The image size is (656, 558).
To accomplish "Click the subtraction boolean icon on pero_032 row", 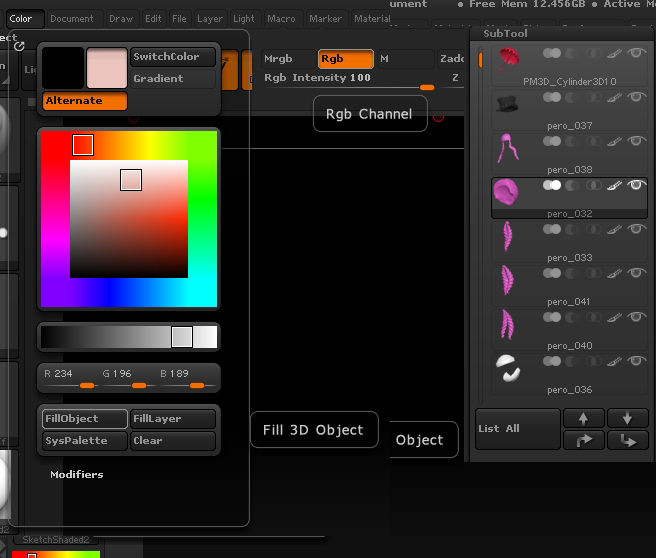I will click(x=571, y=185).
